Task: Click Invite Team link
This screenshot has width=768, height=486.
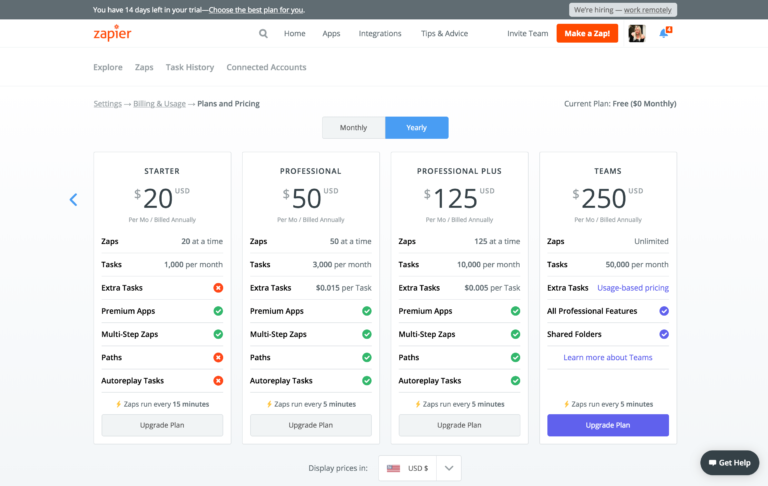Action: (x=528, y=33)
